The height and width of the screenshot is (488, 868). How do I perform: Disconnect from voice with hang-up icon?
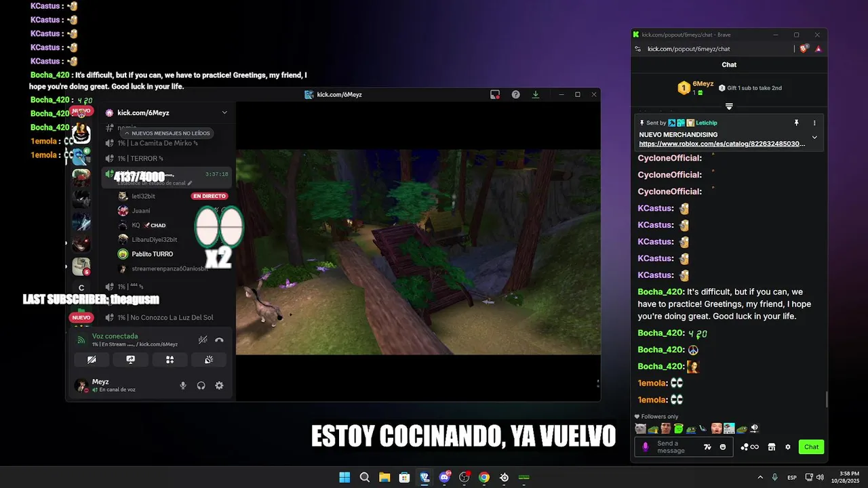point(219,340)
